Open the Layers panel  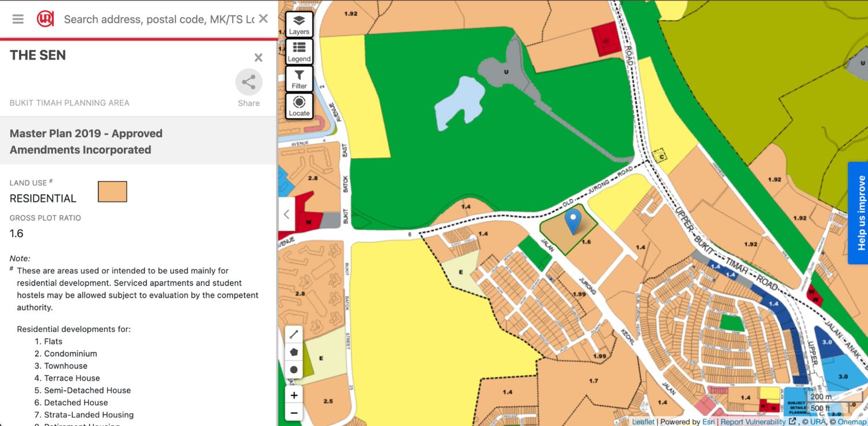299,25
